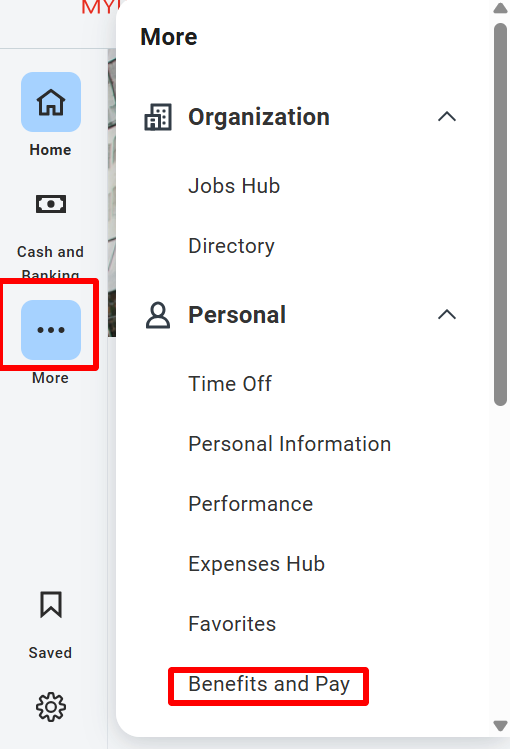This screenshot has height=749, width=510.
Task: Open settings gear icon in sidebar
Action: tap(51, 706)
